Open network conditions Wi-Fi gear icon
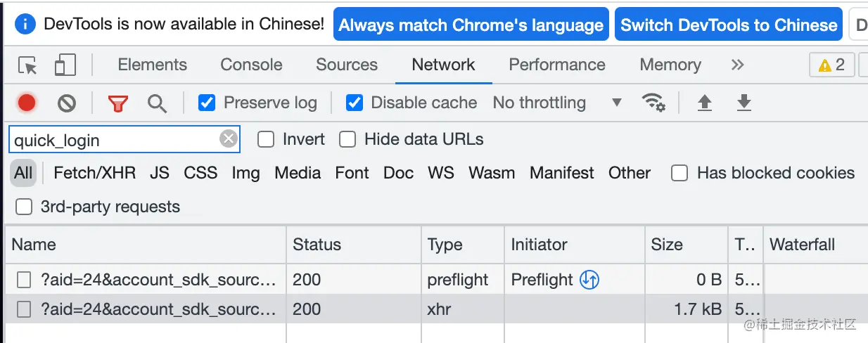The width and height of the screenshot is (868, 343). pos(654,103)
